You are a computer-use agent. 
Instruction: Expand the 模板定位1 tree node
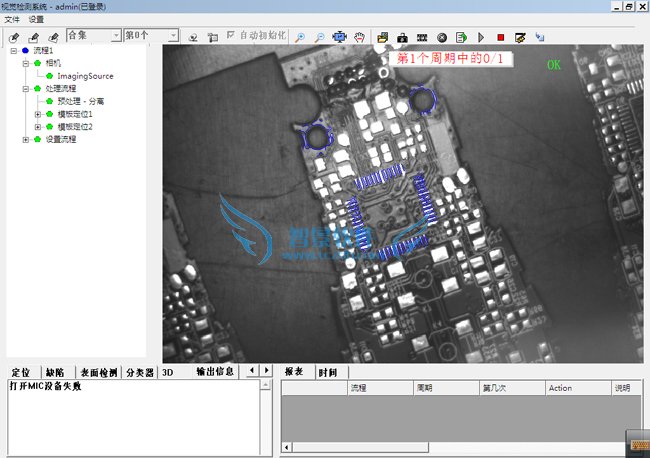37,114
